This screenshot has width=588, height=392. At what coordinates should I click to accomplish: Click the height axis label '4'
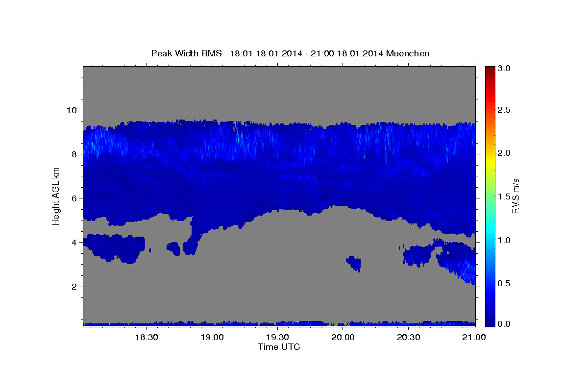pos(75,242)
